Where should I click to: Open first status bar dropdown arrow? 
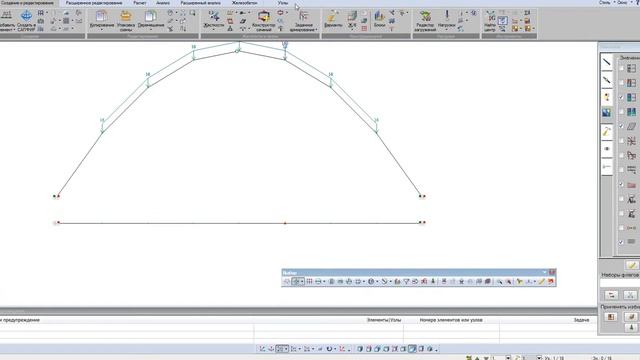tap(508, 358)
